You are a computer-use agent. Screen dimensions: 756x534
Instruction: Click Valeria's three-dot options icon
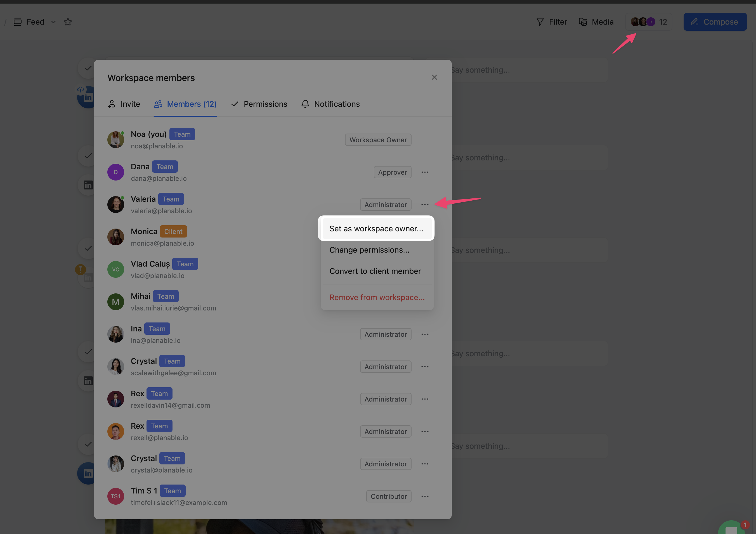pyautogui.click(x=425, y=205)
